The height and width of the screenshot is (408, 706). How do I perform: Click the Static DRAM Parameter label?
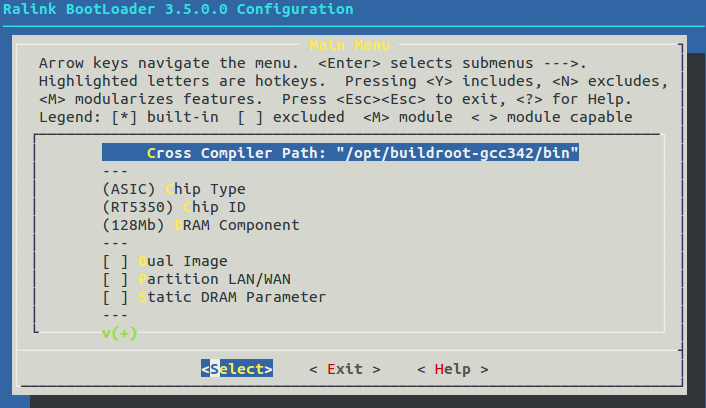pyautogui.click(x=232, y=297)
